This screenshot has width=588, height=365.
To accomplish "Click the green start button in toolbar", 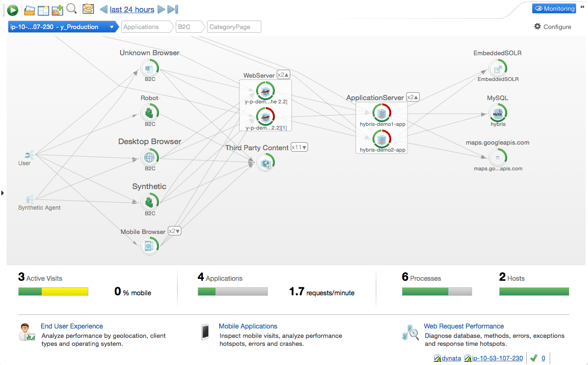I will point(13,10).
